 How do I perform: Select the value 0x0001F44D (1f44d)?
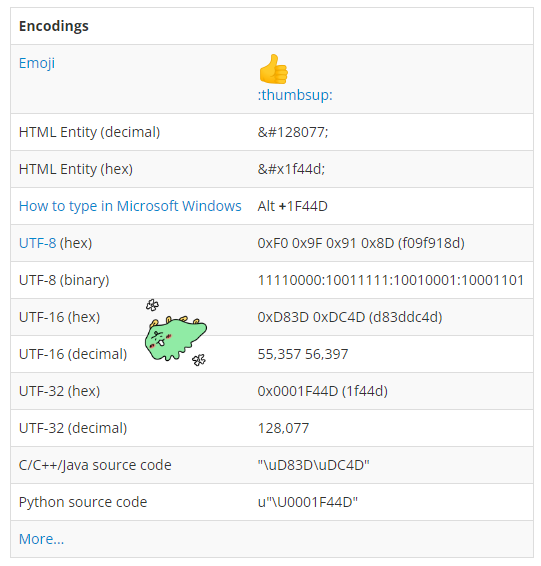(323, 391)
